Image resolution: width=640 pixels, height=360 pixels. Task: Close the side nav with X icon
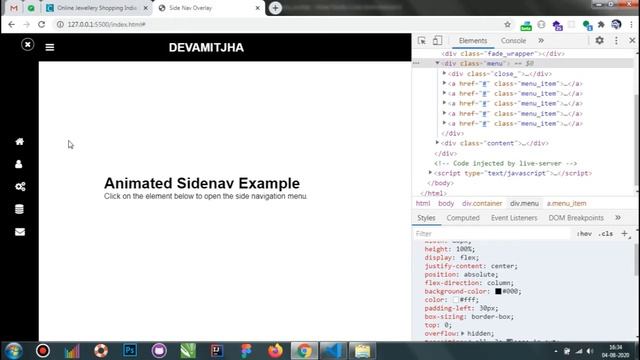click(x=27, y=44)
